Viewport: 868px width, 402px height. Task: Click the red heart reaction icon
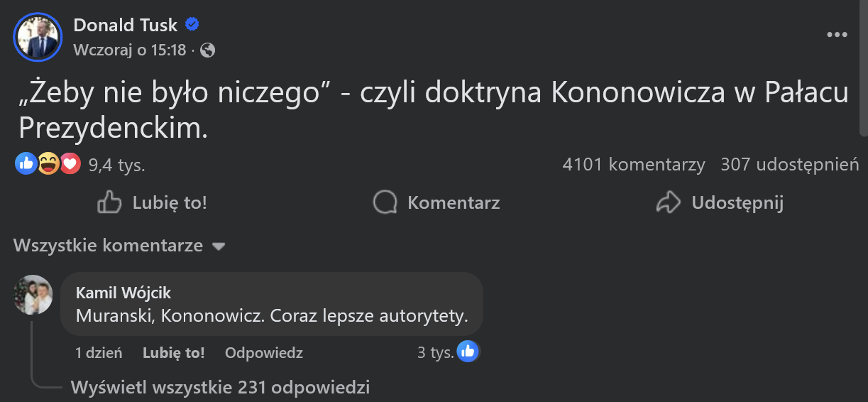(x=70, y=165)
